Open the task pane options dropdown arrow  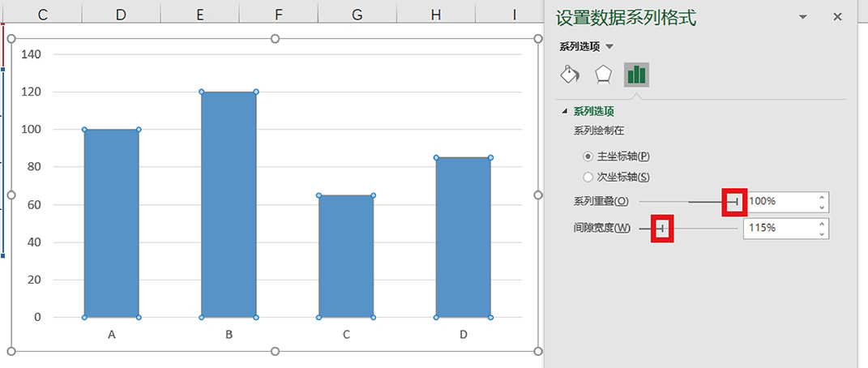point(803,18)
